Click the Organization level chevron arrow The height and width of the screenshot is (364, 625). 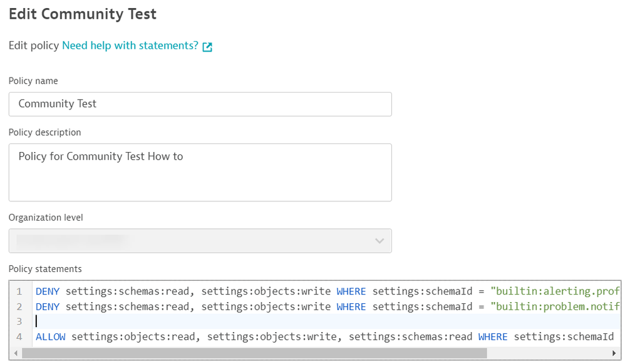pyautogui.click(x=378, y=241)
